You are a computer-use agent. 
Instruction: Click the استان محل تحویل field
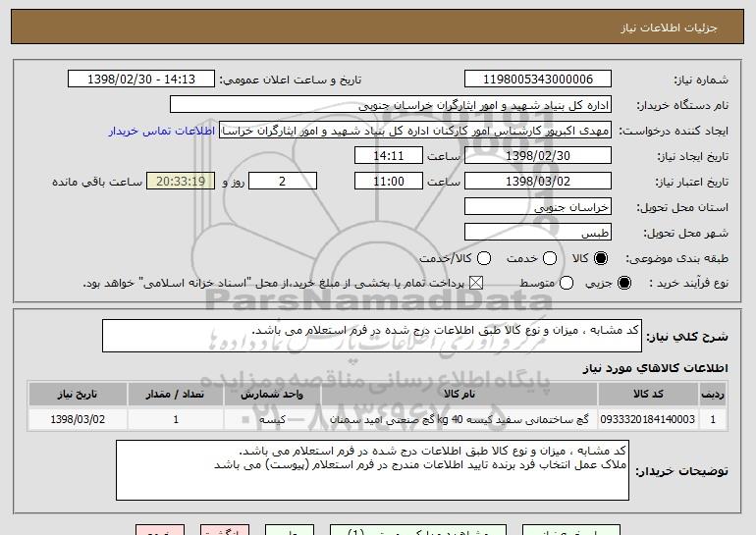[x=538, y=207]
